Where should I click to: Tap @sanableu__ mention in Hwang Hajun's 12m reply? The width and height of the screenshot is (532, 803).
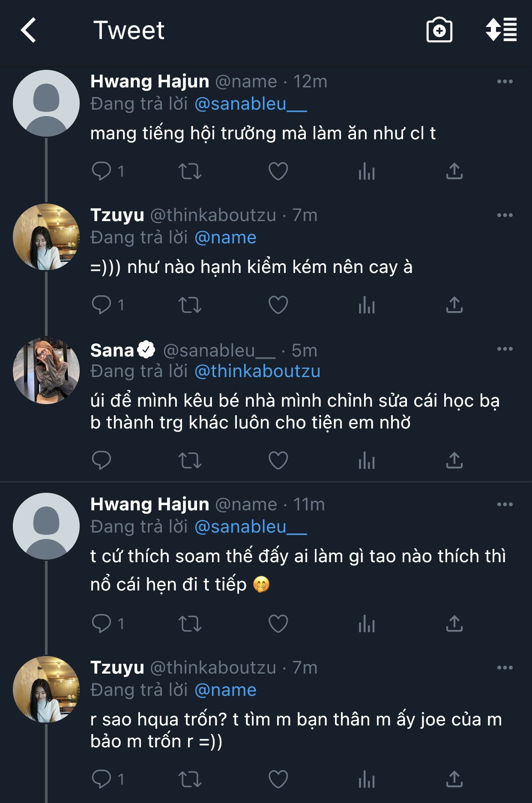tap(251, 104)
